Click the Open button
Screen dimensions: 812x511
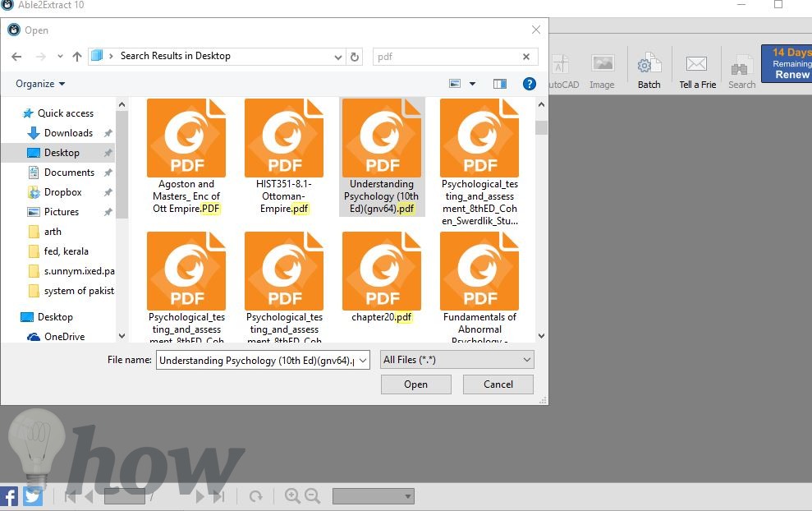pyautogui.click(x=415, y=384)
